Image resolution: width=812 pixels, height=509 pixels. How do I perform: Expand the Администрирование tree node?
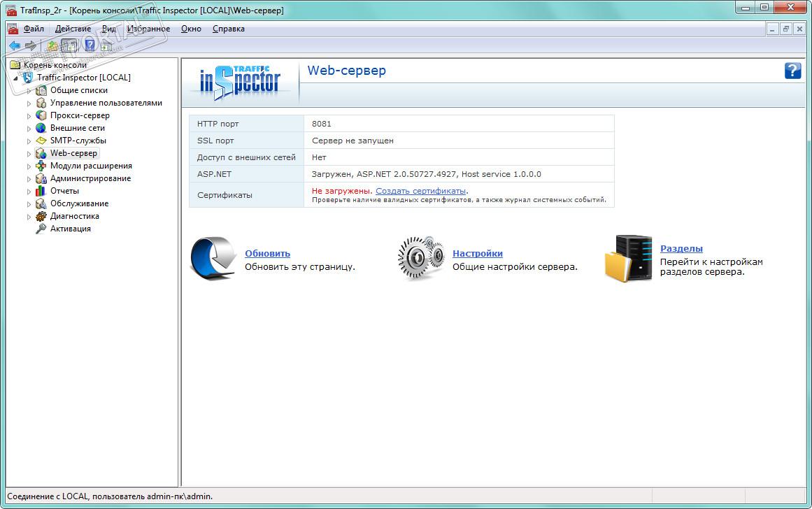pos(29,179)
